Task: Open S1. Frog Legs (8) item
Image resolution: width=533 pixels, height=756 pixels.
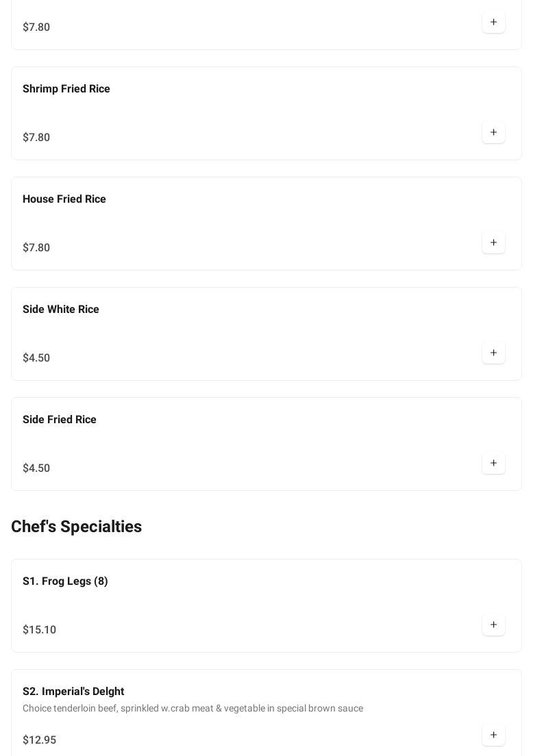Action: coord(65,581)
